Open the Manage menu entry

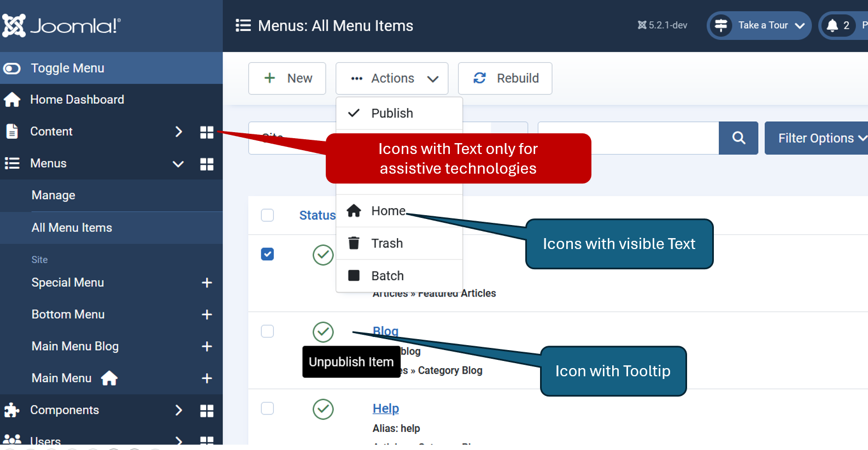[54, 195]
